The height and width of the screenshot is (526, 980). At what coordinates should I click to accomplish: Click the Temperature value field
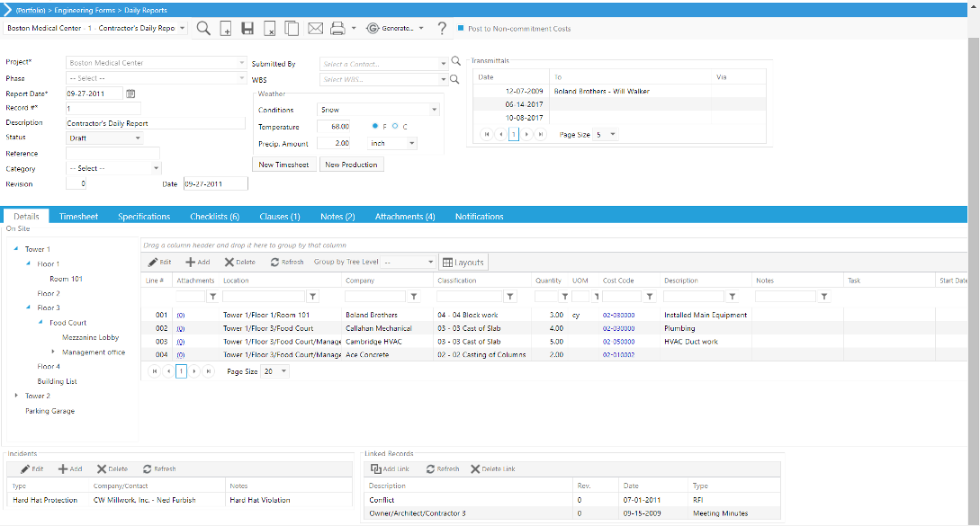coord(335,126)
